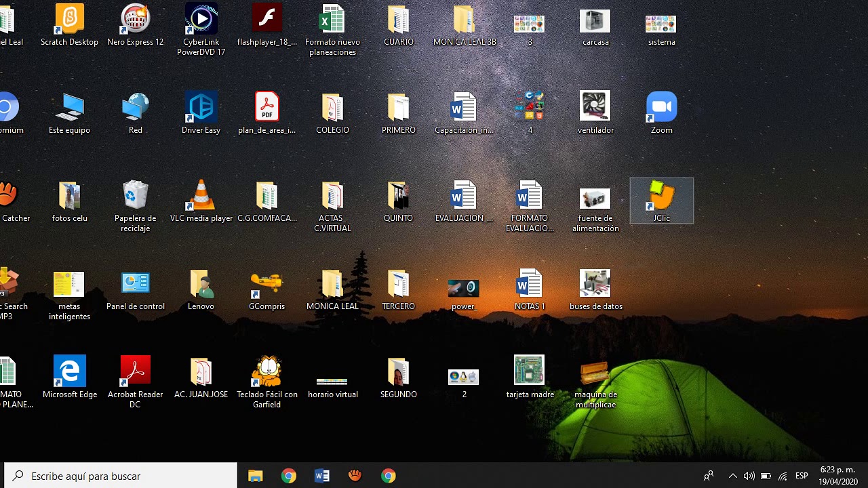Select the SEGUNDO folder
The image size is (868, 488).
point(399,378)
